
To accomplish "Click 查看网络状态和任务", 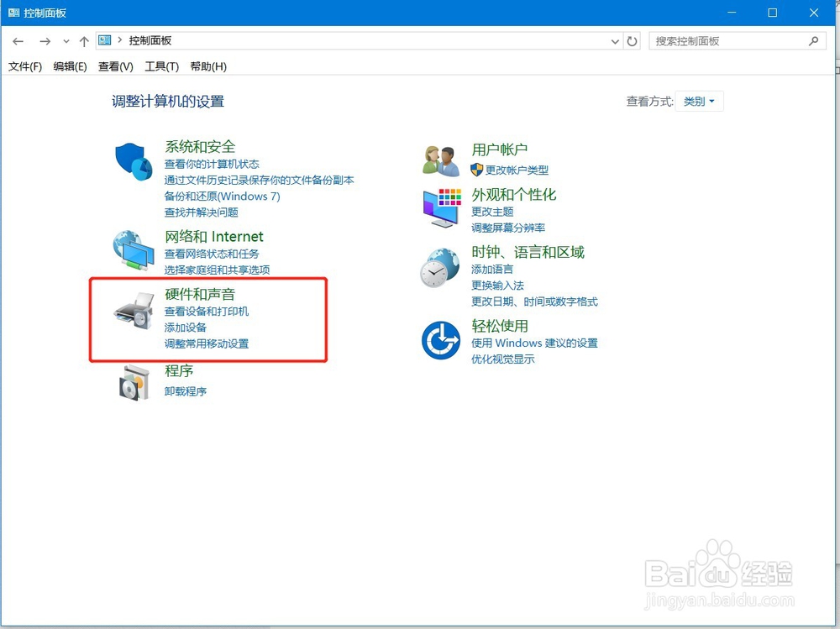I will tap(212, 254).
